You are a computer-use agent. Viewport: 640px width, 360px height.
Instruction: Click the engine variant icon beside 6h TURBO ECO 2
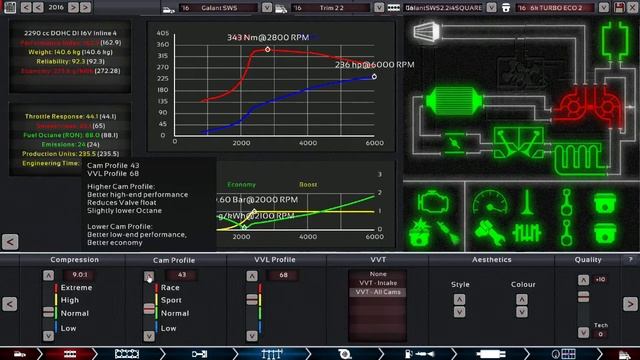506,7
